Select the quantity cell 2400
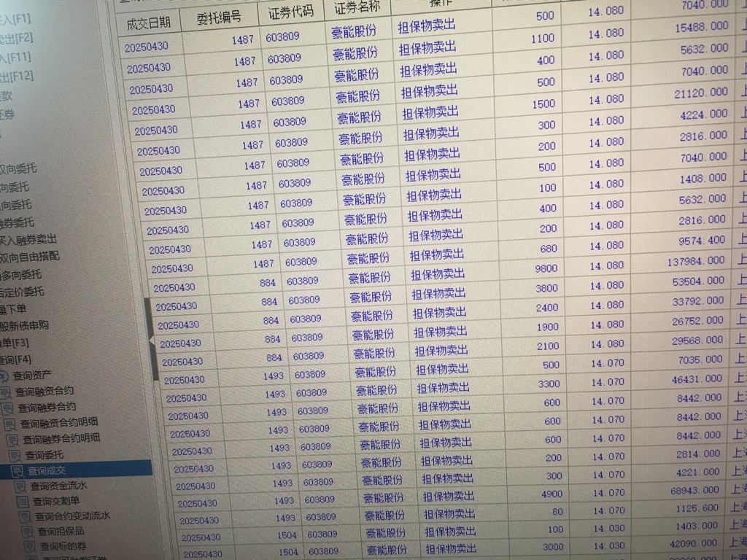Viewport: 747px width, 560px height. pos(547,308)
